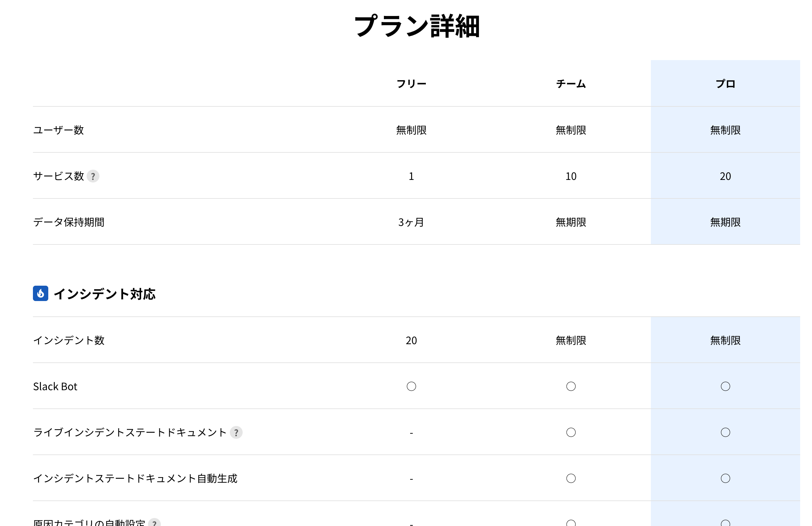
Task: Click the help icon beside サービス数
Action: click(x=93, y=176)
